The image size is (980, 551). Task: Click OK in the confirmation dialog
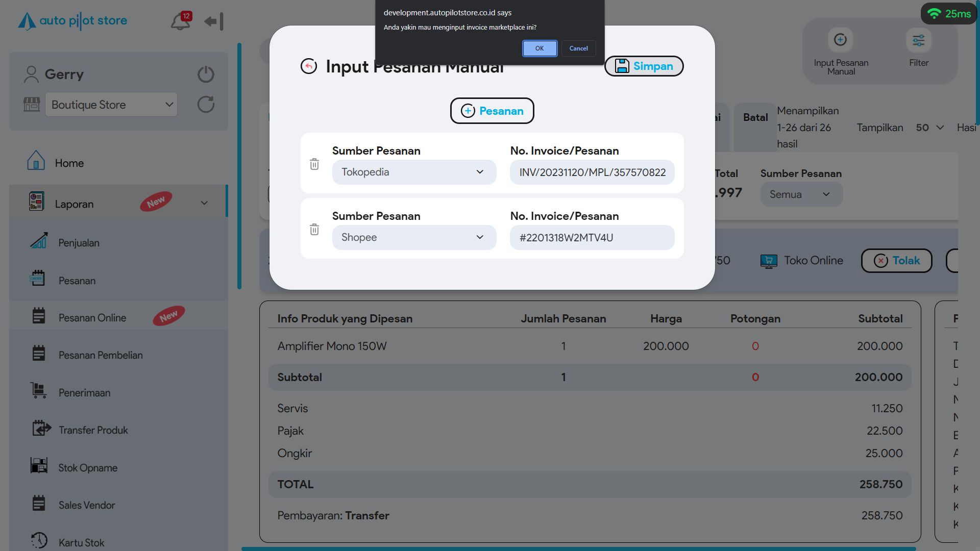click(x=540, y=48)
